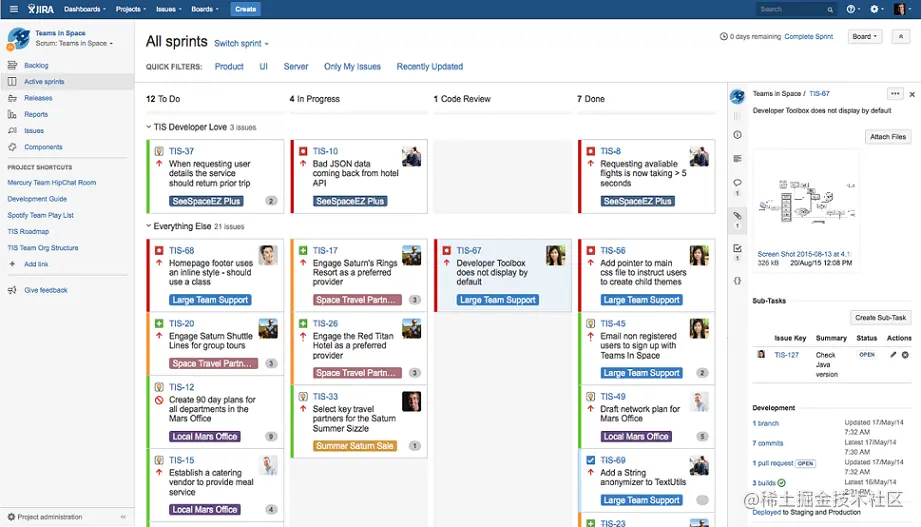
Task: Go to Issues in sidebar
Action: click(x=34, y=131)
